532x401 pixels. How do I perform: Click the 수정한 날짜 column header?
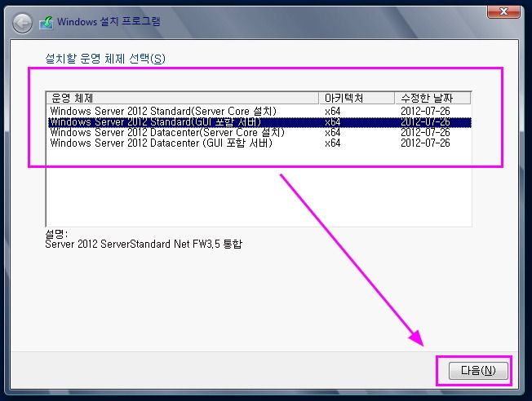pos(432,99)
